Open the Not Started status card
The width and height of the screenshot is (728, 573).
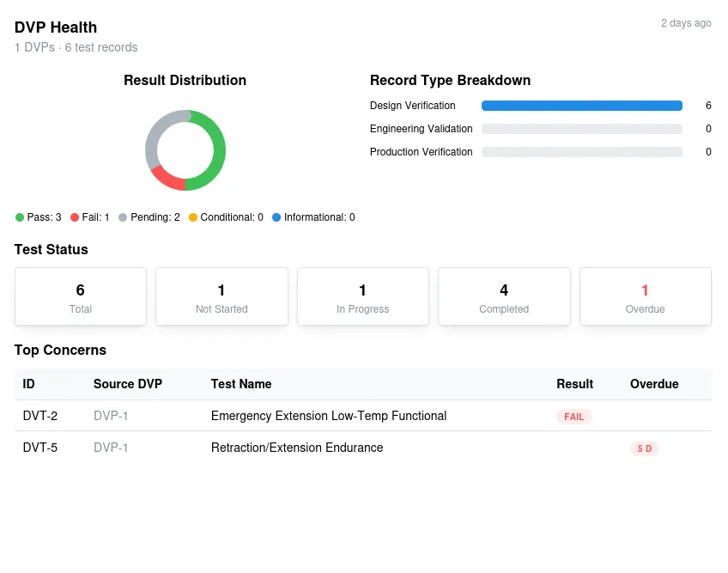[221, 296]
